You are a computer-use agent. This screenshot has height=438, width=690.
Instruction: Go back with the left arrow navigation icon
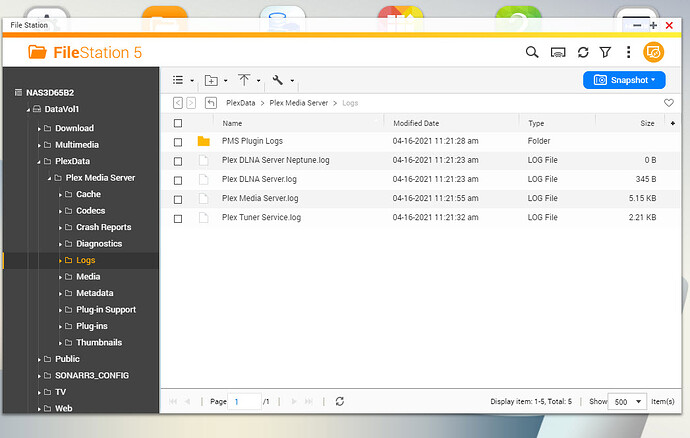click(x=178, y=103)
